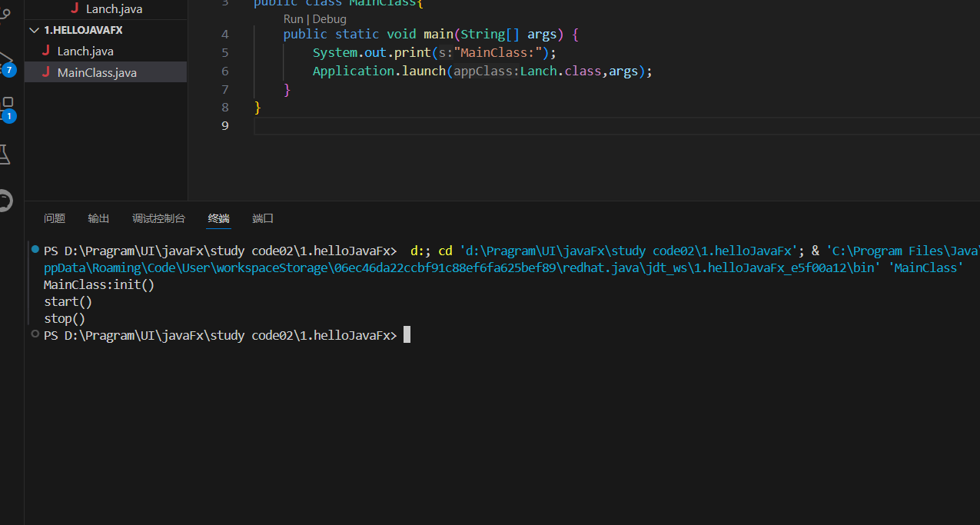Open Extensions view with badge 1
Viewport: 980px width, 525px height.
(8, 106)
